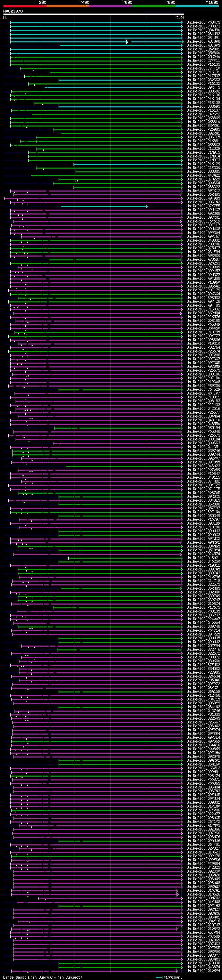Select label UniRef100_B9T055
The width and height of the screenshot is (222, 980).
click(203, 462)
